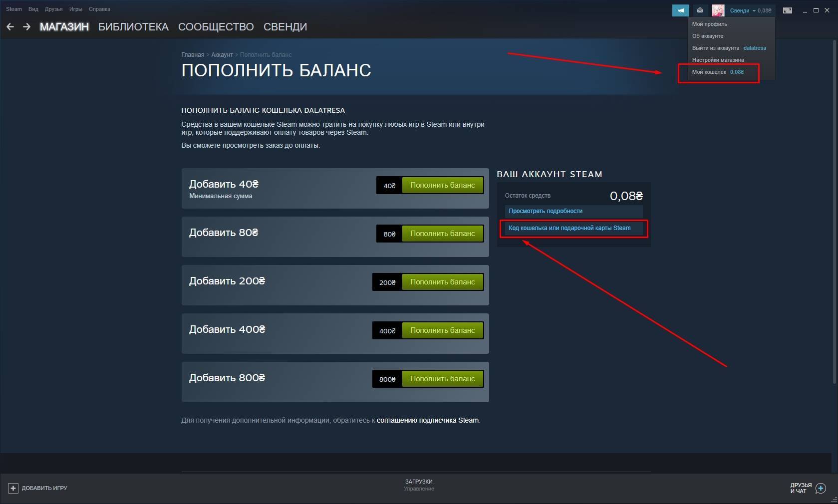
Task: Open the Друзья menu
Action: coord(53,9)
